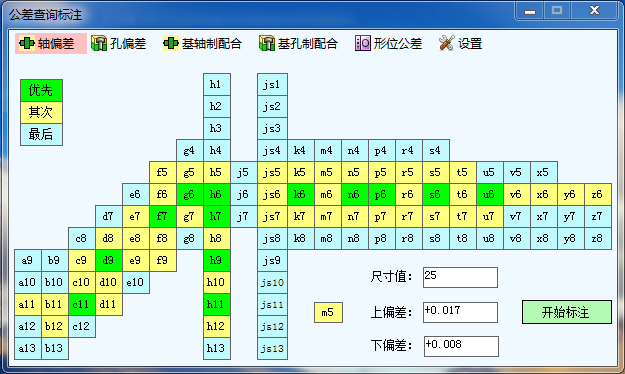Viewport: 625px width, 374px height.
Task: Focus the 上偏差 upper deviation field
Action: click(460, 312)
